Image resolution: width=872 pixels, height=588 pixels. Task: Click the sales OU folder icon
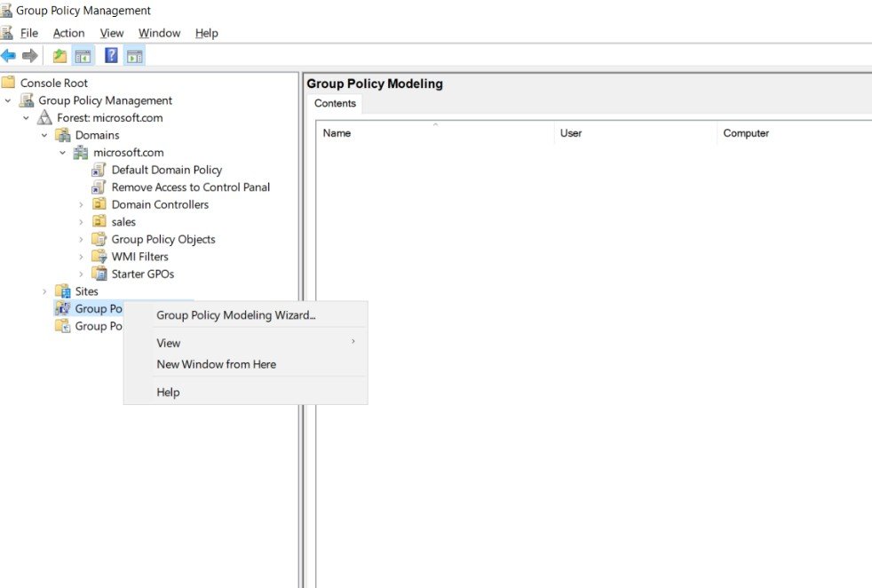pos(99,221)
